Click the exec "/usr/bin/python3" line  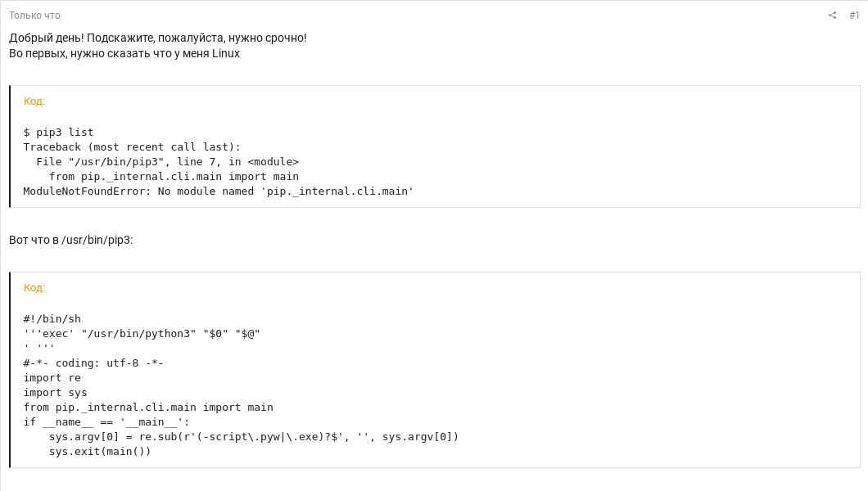pyautogui.click(x=142, y=334)
